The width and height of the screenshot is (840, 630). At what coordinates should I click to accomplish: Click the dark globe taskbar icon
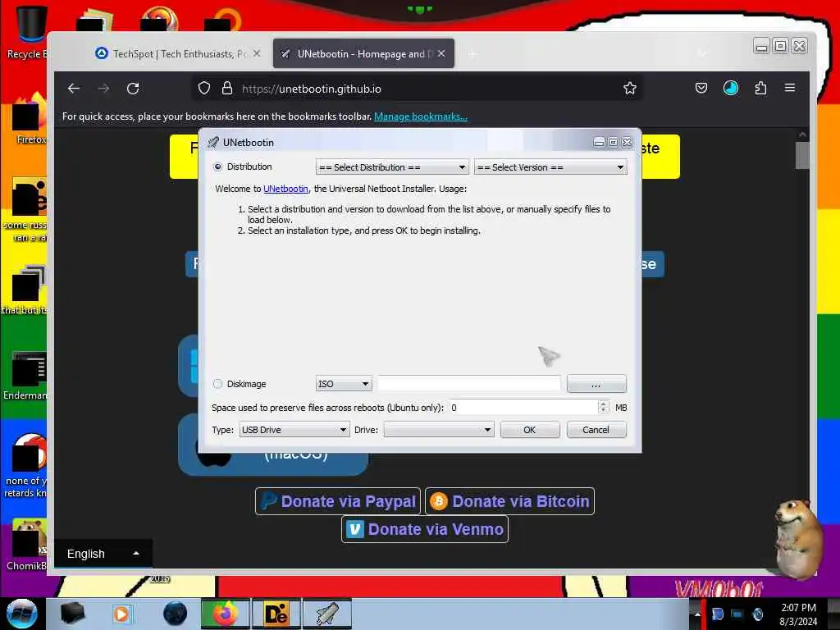coord(176,614)
